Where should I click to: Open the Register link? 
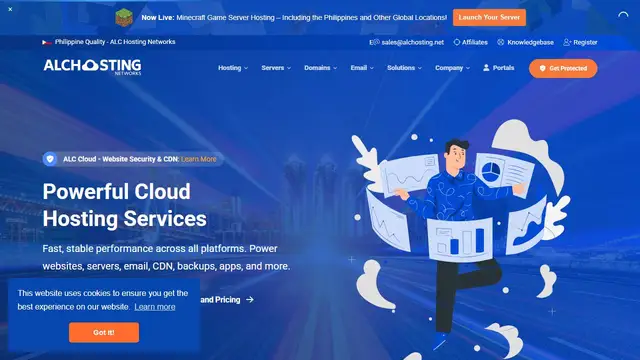click(585, 42)
